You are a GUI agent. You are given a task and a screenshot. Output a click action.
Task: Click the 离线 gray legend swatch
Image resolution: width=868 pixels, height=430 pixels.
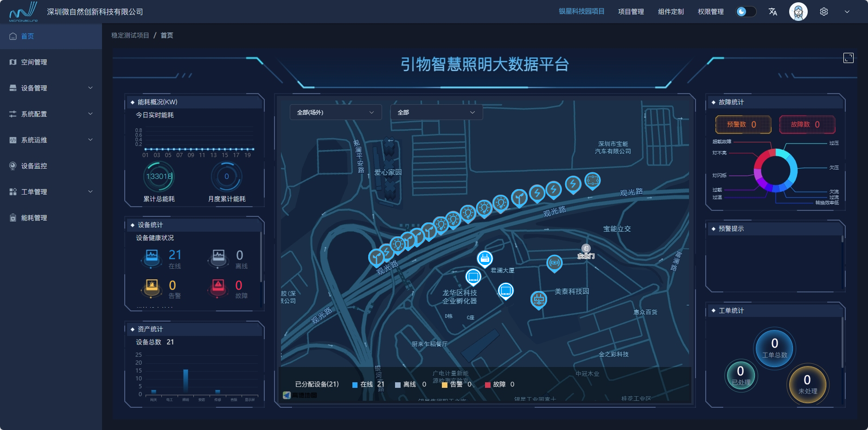point(397,385)
